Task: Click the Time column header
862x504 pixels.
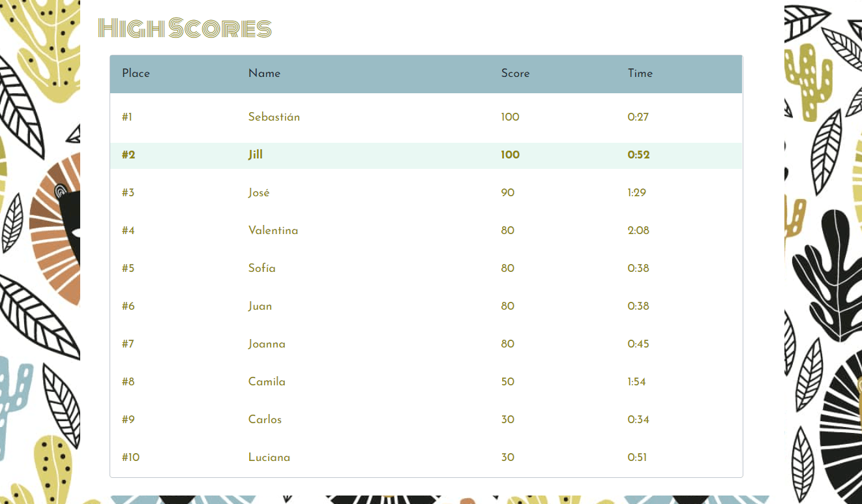Action: [x=640, y=74]
